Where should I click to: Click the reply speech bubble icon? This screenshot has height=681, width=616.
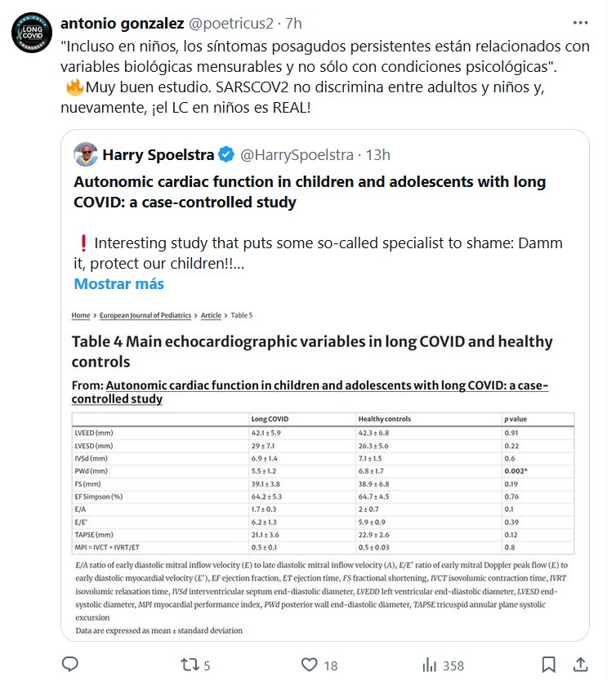point(71,665)
